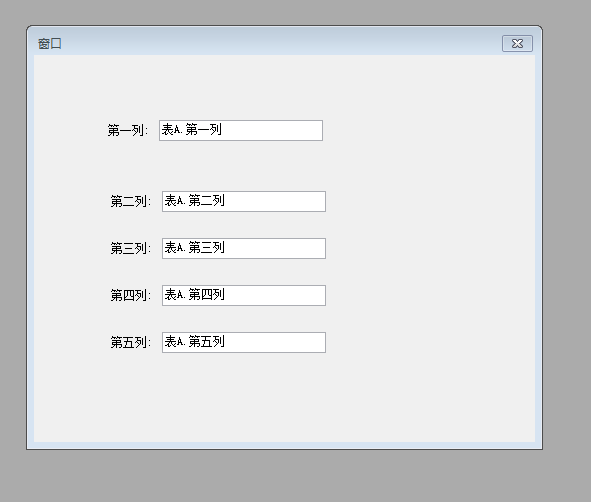
Task: Click the empty title bar beside 窗口
Action: tap(281, 43)
